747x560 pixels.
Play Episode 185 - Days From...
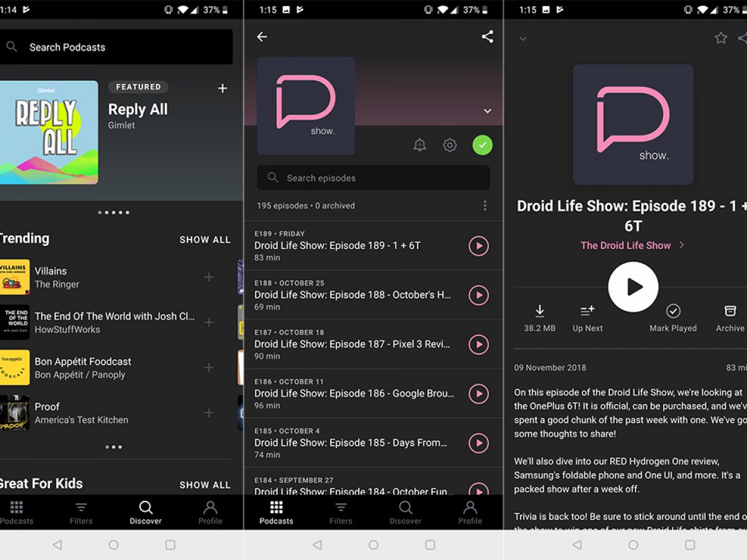click(479, 442)
